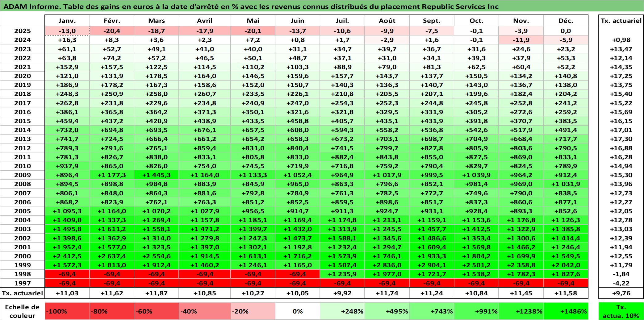Click the -100% color scale swatch
Screen dimensions: 644x320
coord(67,311)
